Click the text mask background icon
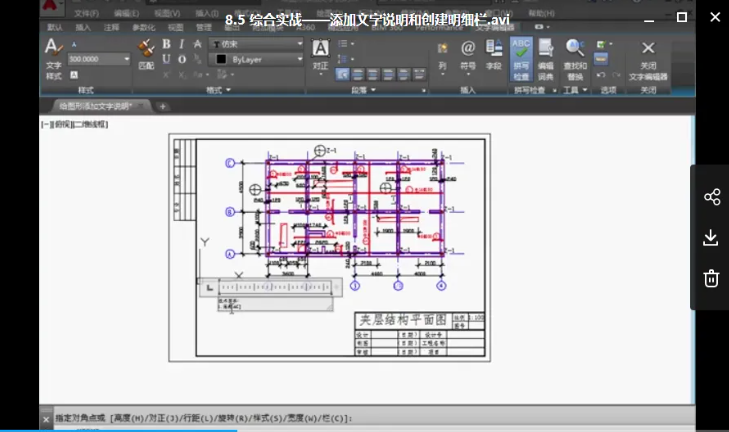 pos(74,74)
